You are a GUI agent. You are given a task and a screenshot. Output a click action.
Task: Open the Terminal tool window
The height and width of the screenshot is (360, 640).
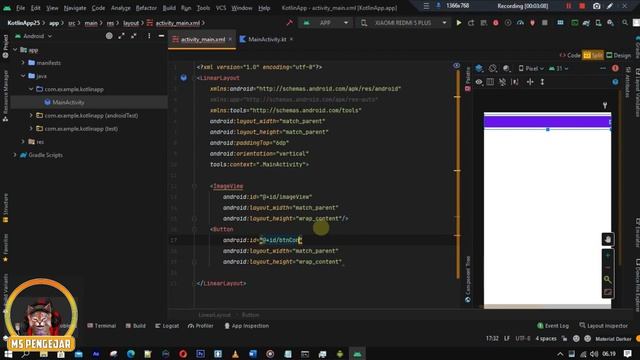click(102, 326)
